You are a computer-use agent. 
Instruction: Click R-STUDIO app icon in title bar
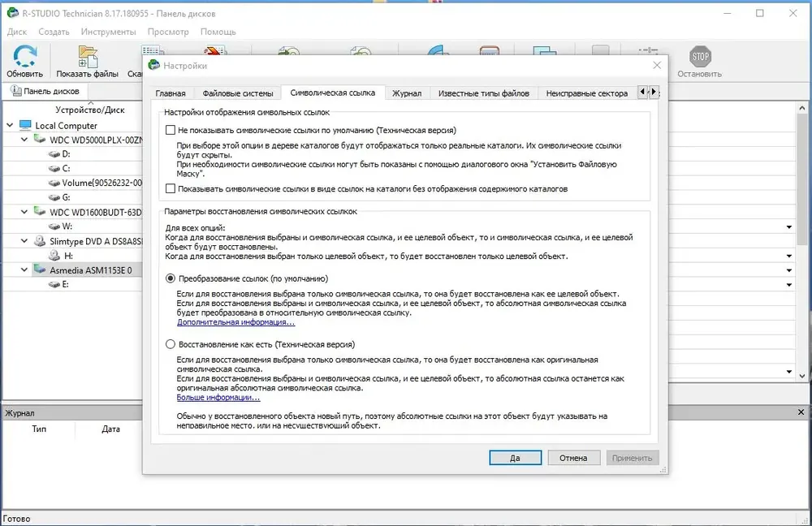[13, 13]
